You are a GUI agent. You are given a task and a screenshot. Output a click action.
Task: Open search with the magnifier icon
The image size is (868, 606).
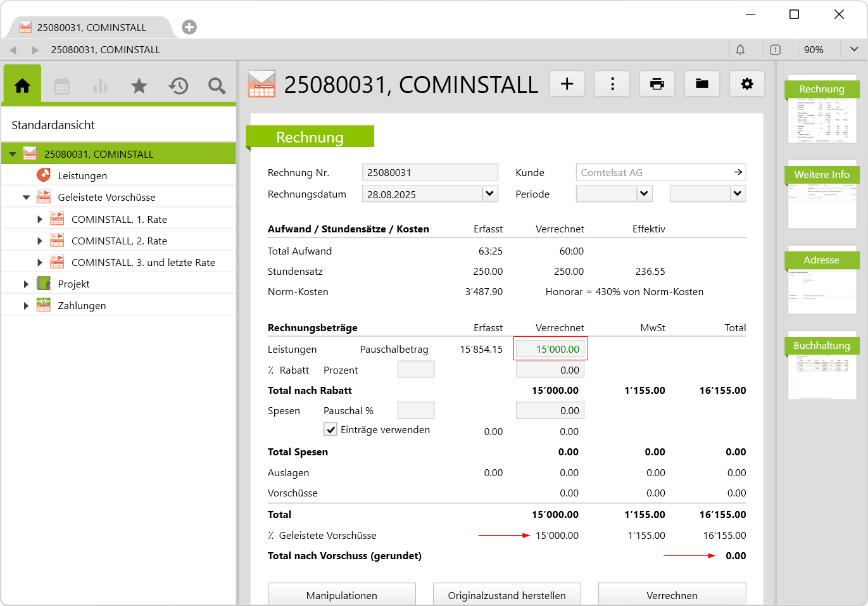point(217,86)
